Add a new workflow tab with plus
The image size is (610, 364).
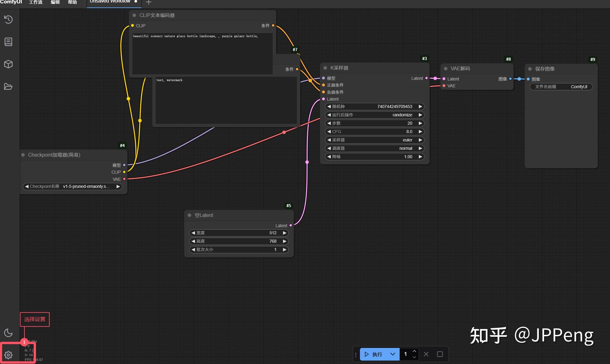(149, 2)
